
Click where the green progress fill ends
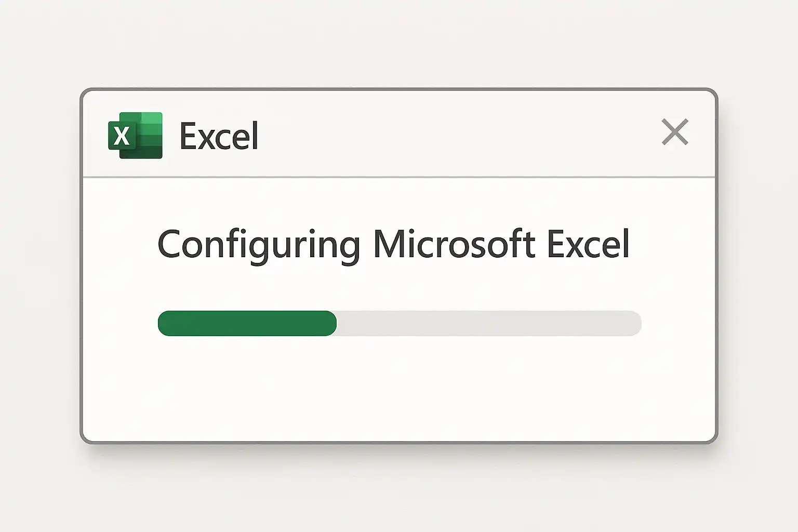point(335,323)
